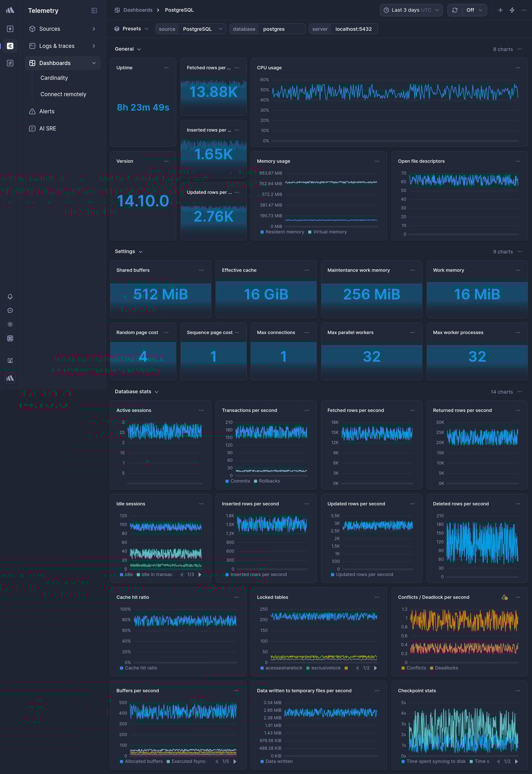Click the chat bubble icon in left rail
Screen dimensions: 532x774
[10, 310]
